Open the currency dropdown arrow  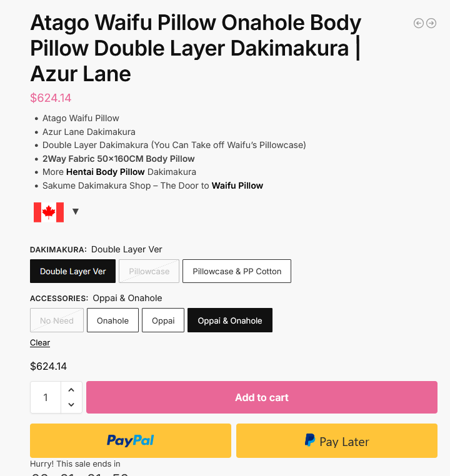76,211
